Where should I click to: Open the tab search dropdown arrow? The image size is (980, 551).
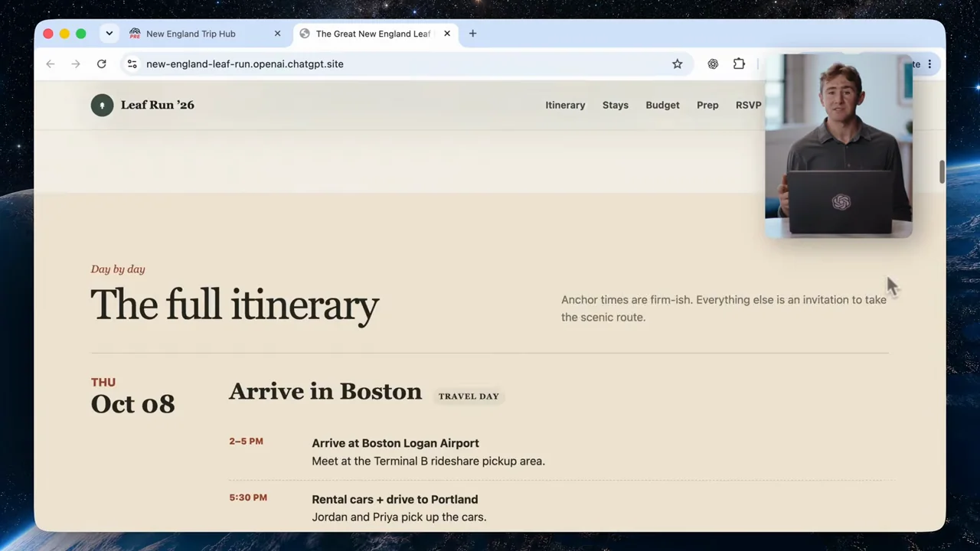109,34
